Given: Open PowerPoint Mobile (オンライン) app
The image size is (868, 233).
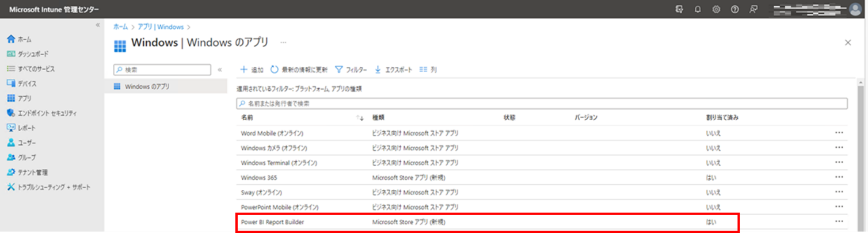Looking at the screenshot, I should 280,207.
